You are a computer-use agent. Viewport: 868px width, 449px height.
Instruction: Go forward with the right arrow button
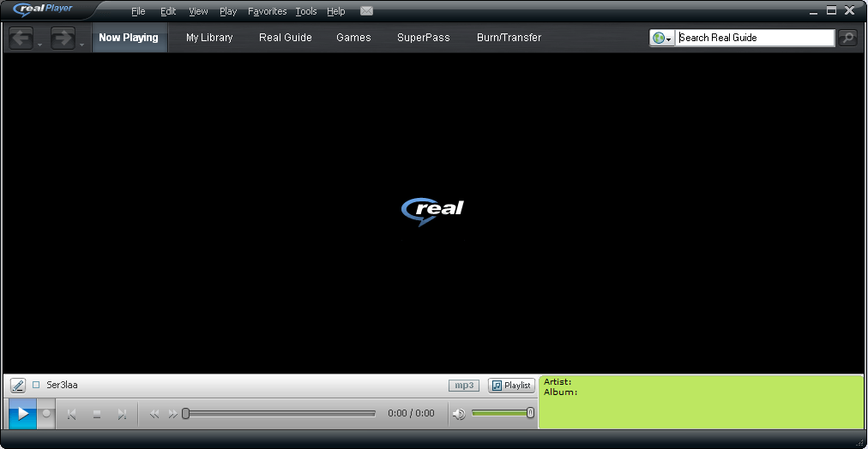(x=63, y=39)
